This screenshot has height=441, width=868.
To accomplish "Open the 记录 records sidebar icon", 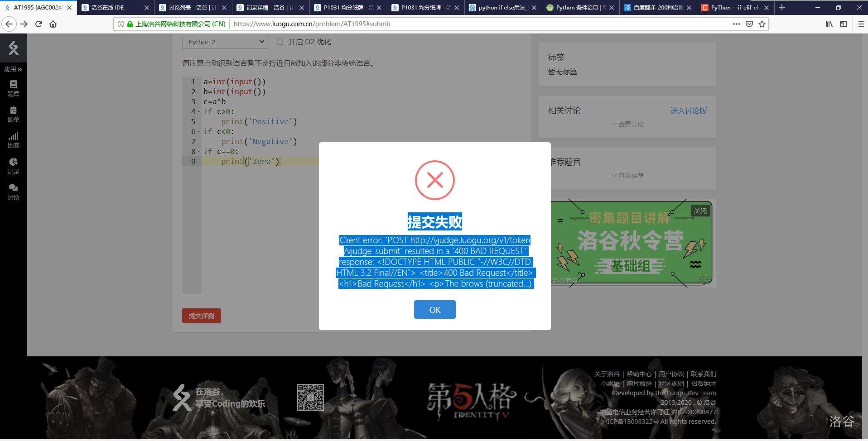I will 13,166.
